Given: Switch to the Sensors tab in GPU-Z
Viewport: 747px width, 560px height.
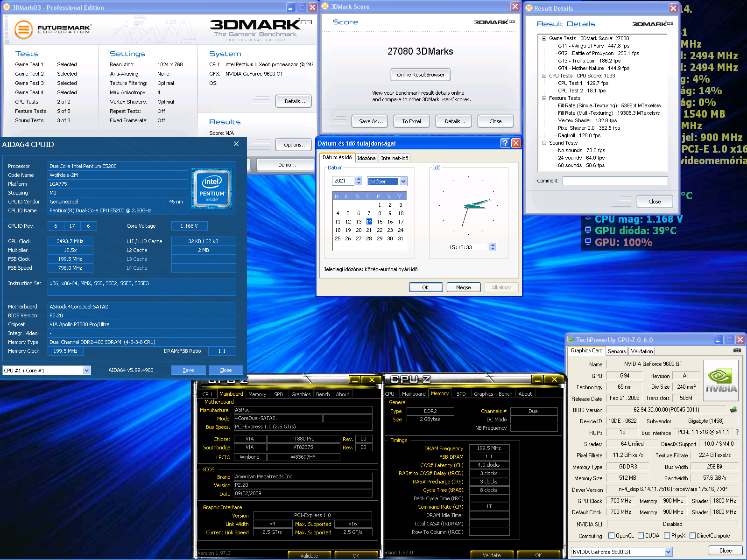Looking at the screenshot, I should (617, 351).
